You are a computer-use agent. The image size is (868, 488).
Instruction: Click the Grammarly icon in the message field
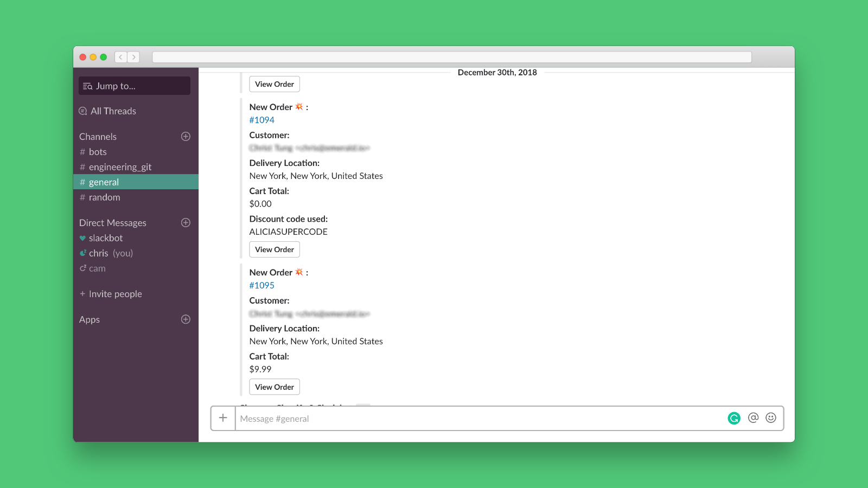(x=734, y=418)
